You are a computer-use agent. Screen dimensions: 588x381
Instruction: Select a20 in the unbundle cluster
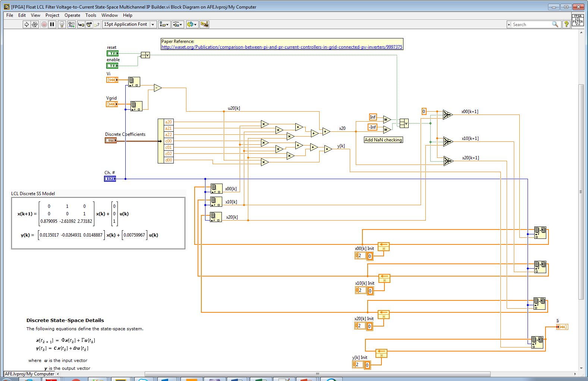click(169, 122)
